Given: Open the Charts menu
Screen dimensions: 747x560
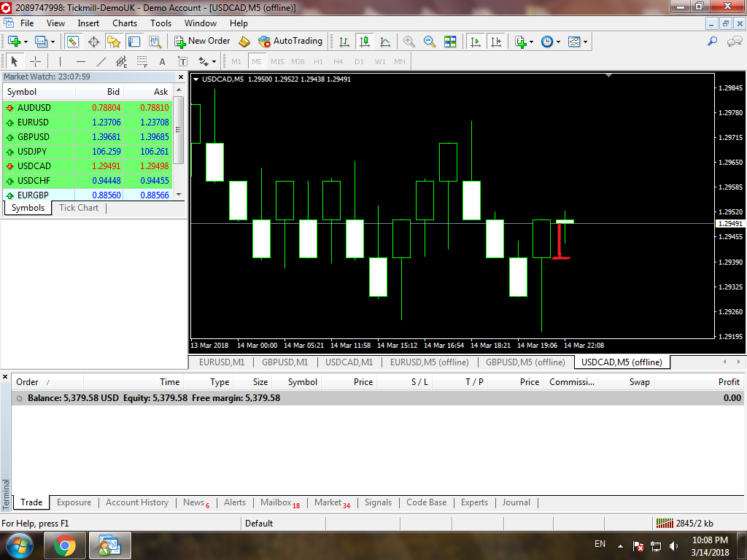Looking at the screenshot, I should (125, 23).
